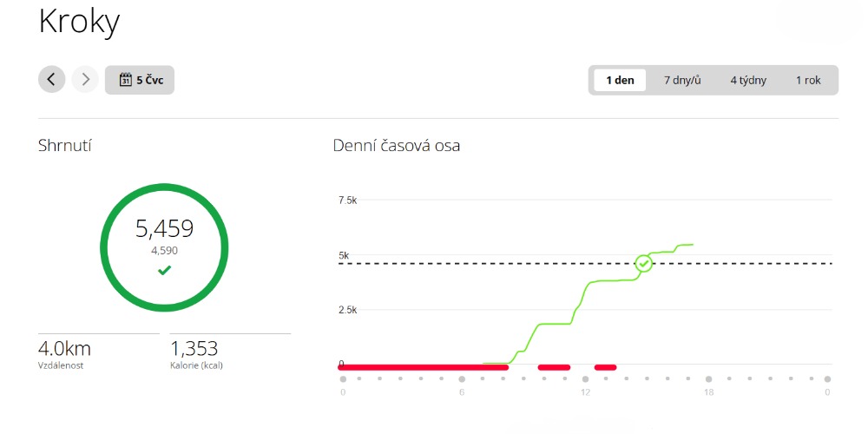The width and height of the screenshot is (868, 434).
Task: Click the long red inactivity bar
Action: 423,367
